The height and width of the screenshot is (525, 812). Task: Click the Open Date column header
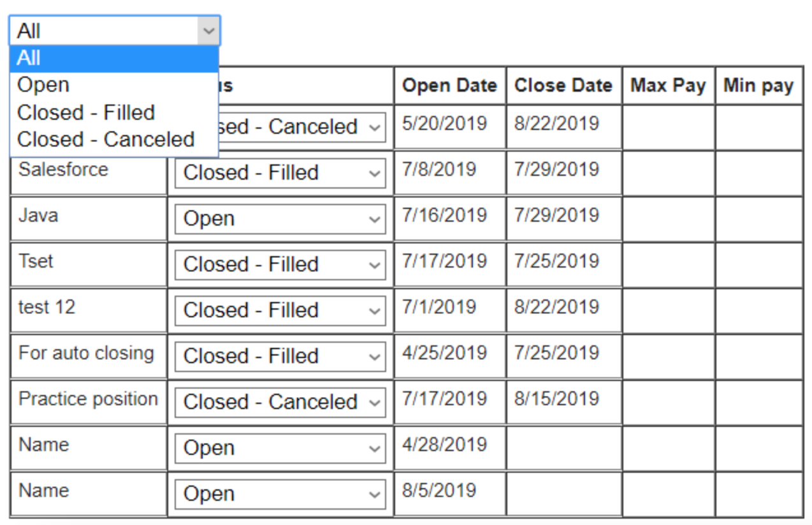point(449,85)
